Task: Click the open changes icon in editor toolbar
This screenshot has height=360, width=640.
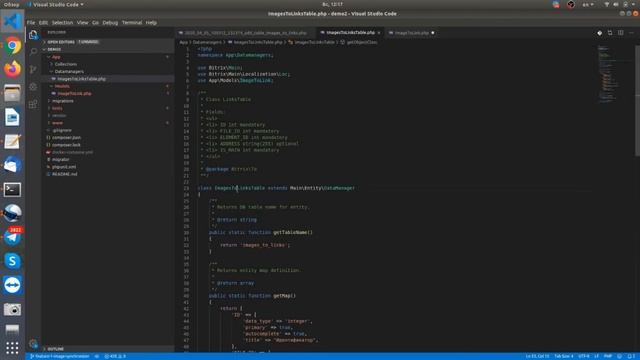Action: 610,33
